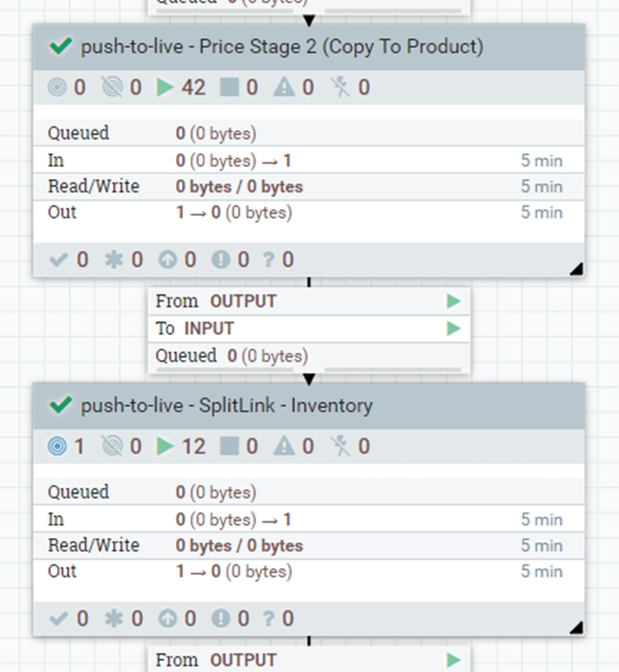Click locally modified asterisk in Price Stage 2 footer

tap(113, 260)
